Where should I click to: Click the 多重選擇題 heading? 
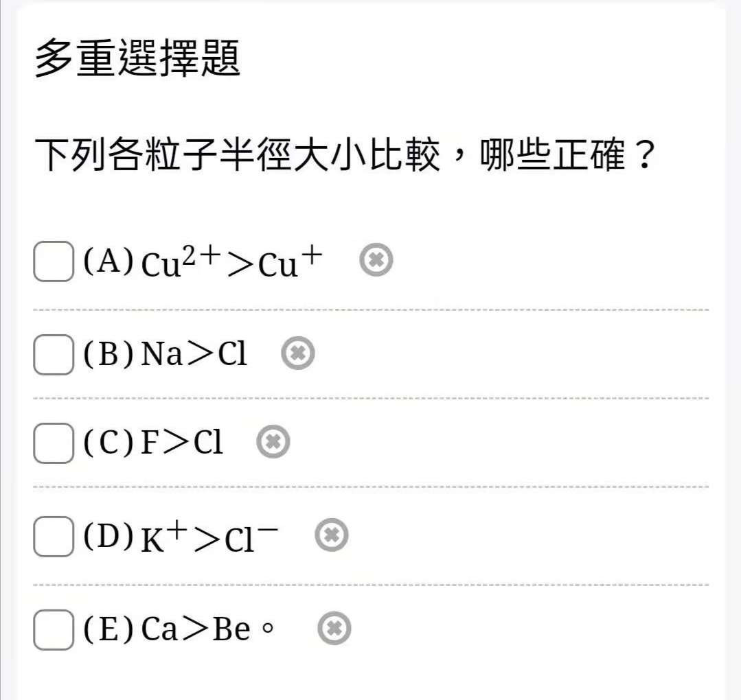(x=137, y=58)
